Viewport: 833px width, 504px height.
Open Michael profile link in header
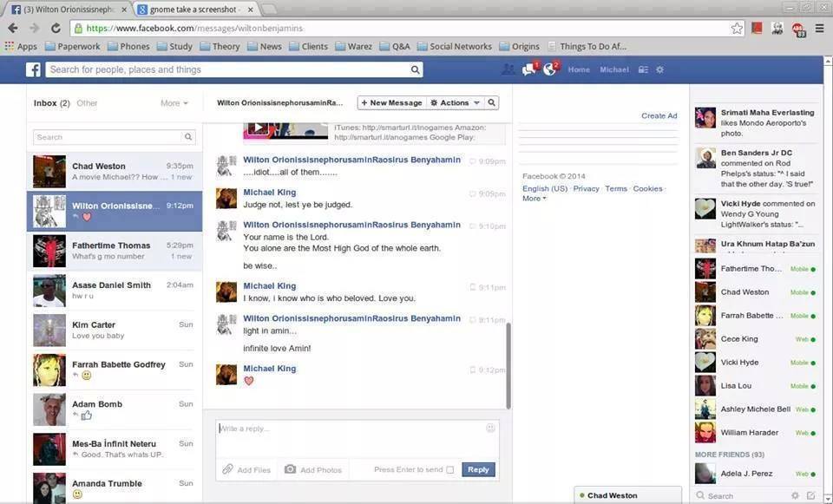coord(614,69)
